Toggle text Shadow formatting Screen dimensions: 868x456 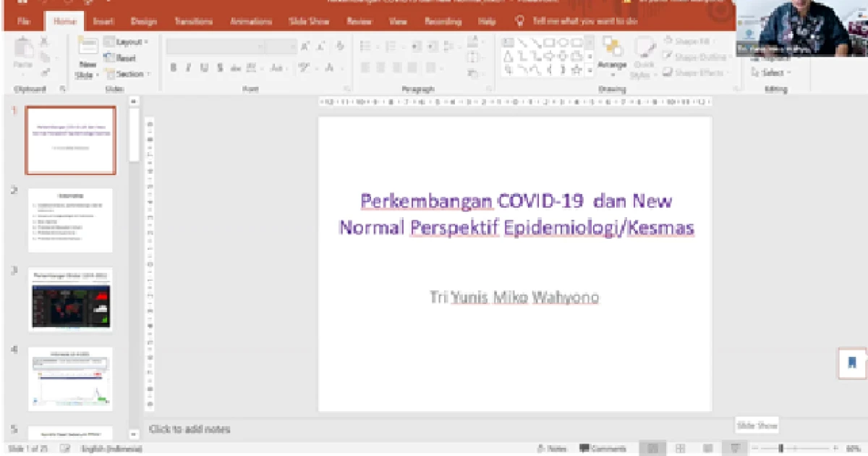[219, 68]
